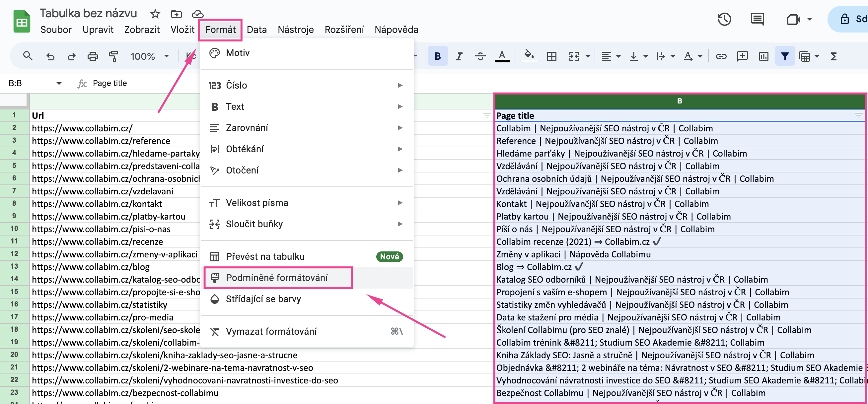This screenshot has height=404, width=868.
Task: Star the document Tabulka bez názvu
Action: [155, 14]
